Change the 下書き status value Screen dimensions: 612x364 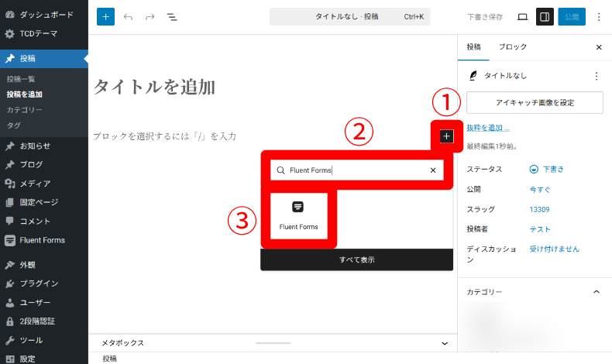546,169
